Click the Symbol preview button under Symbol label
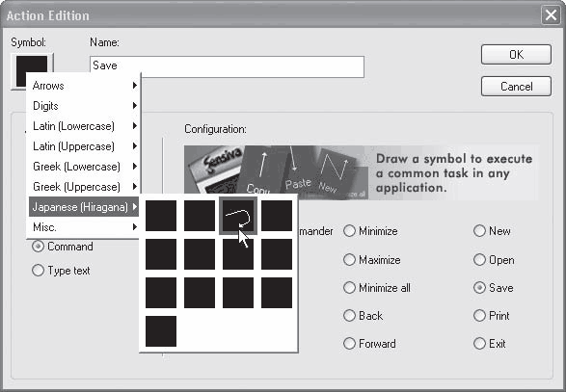Screen dimensions: 566x392 pos(32,70)
